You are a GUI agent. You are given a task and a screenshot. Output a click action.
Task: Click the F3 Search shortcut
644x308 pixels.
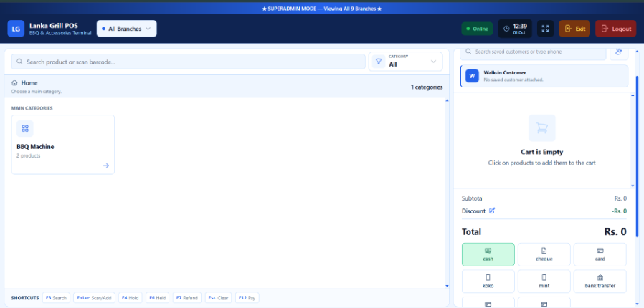point(56,298)
